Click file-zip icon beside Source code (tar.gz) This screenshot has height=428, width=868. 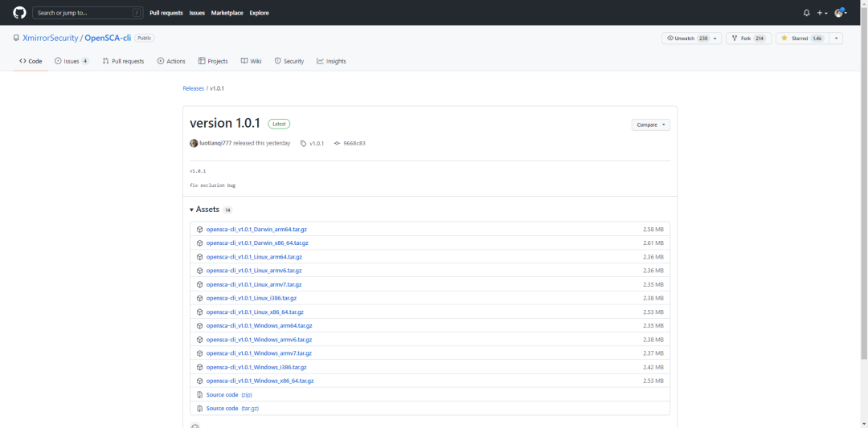200,409
